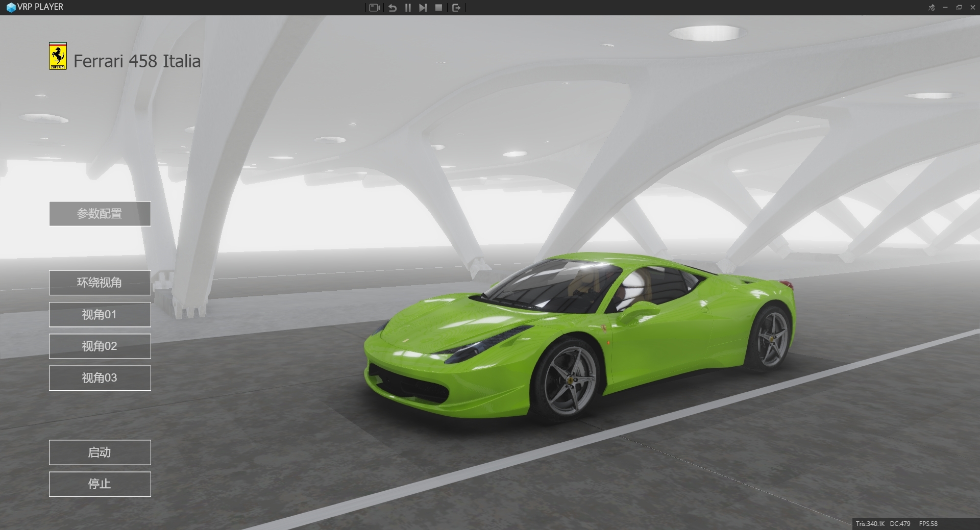Click the DC:479 status readout
The width and height of the screenshot is (980, 530).
[x=900, y=524]
